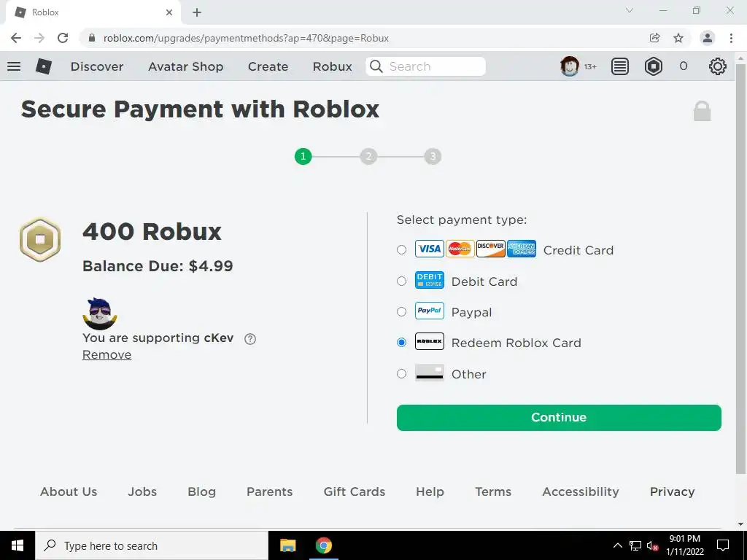
Task: Open Chrome from the taskbar
Action: pyautogui.click(x=323, y=545)
